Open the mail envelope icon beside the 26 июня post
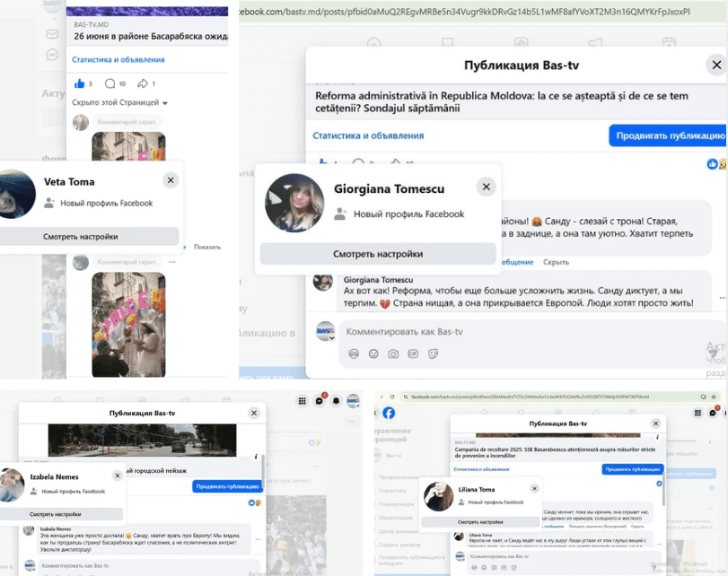This screenshot has height=576, width=728. (x=52, y=34)
